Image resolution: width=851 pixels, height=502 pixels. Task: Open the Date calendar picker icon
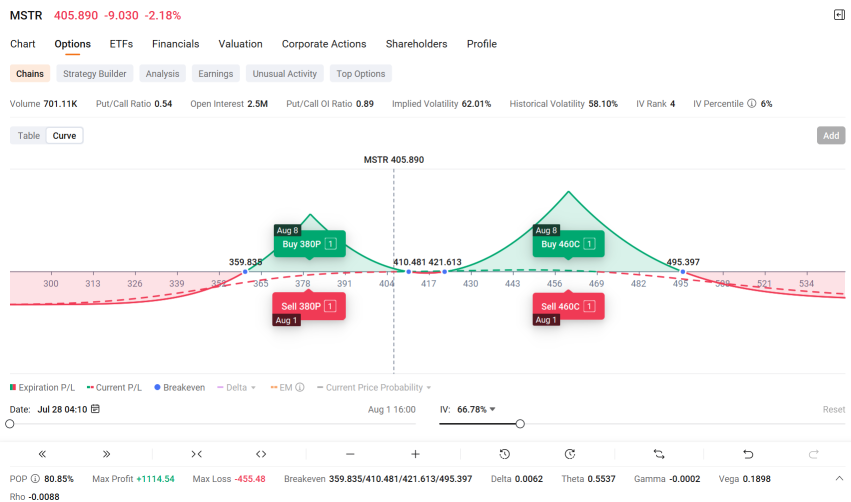(96, 409)
